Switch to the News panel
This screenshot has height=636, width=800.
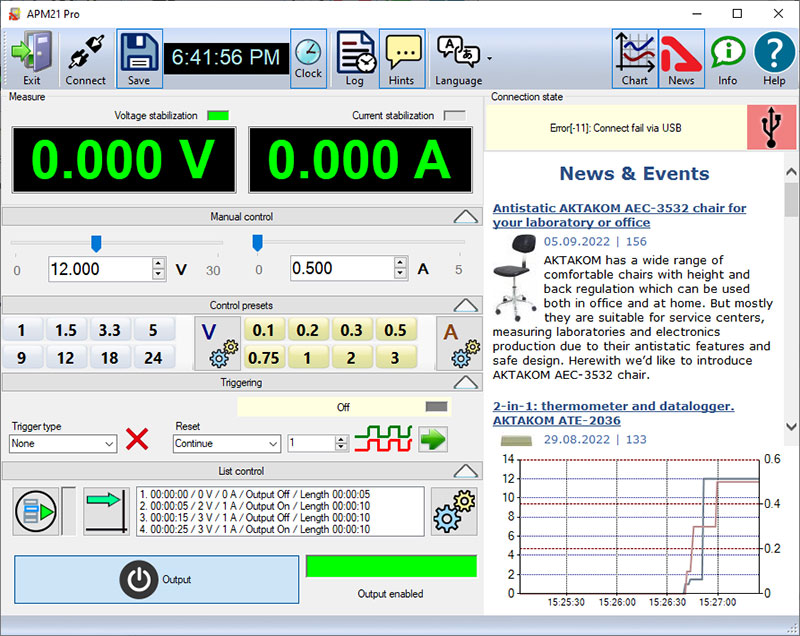tap(681, 58)
